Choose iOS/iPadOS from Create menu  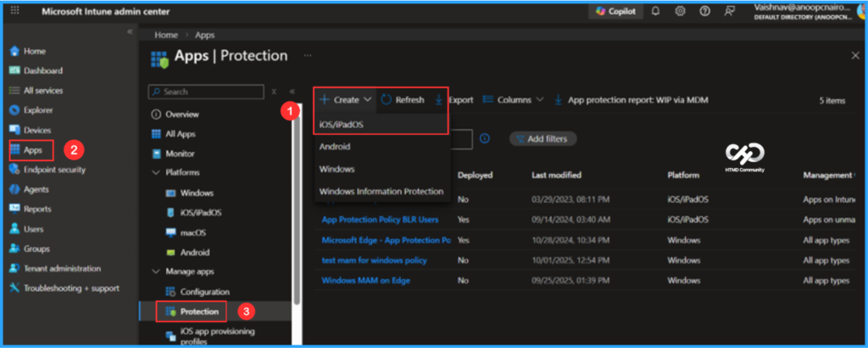coord(382,126)
